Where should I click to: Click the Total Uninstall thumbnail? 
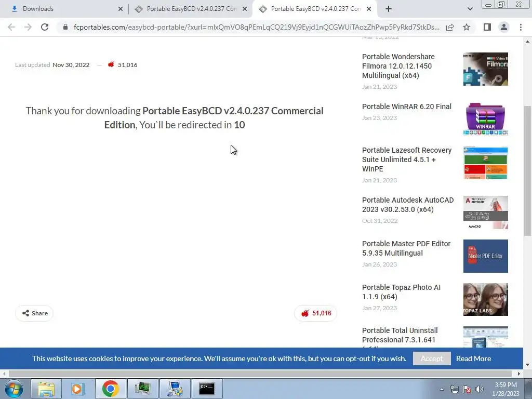[x=486, y=337]
